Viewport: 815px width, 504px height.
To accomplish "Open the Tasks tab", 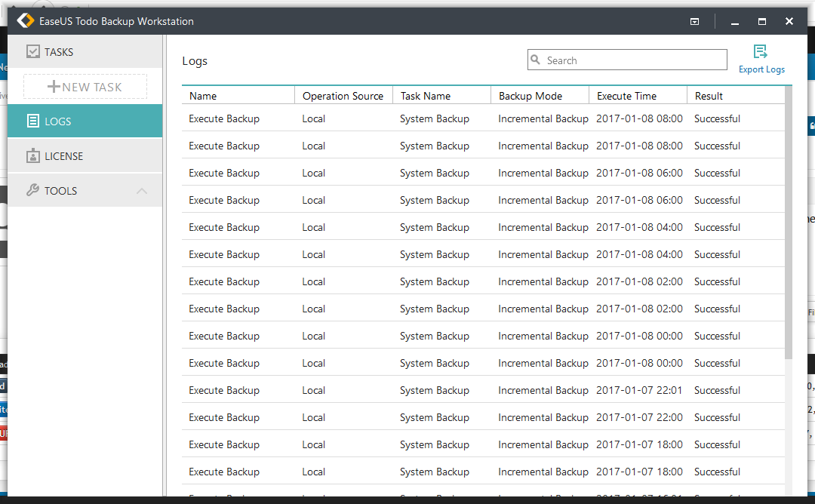I will [85, 52].
